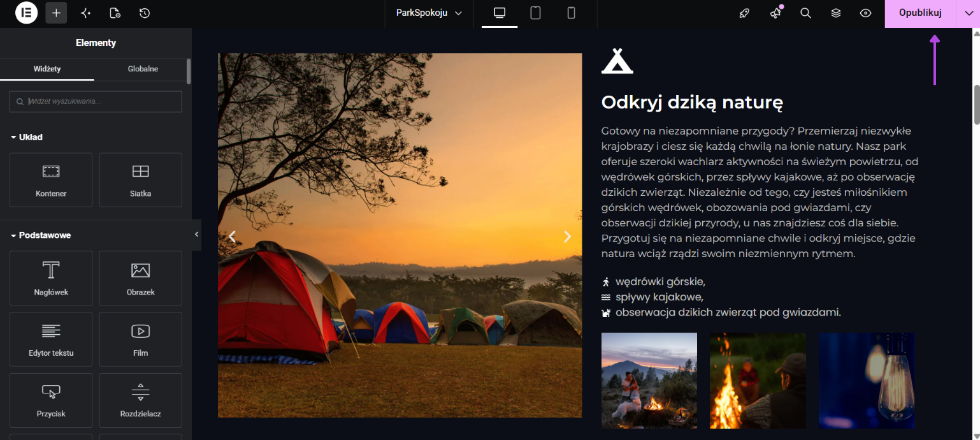Click the Opublikuj button
The image size is (980, 440).
[920, 13]
